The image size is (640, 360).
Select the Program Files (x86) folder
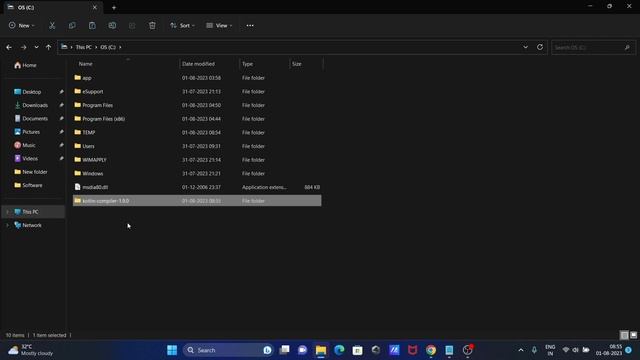click(197, 119)
